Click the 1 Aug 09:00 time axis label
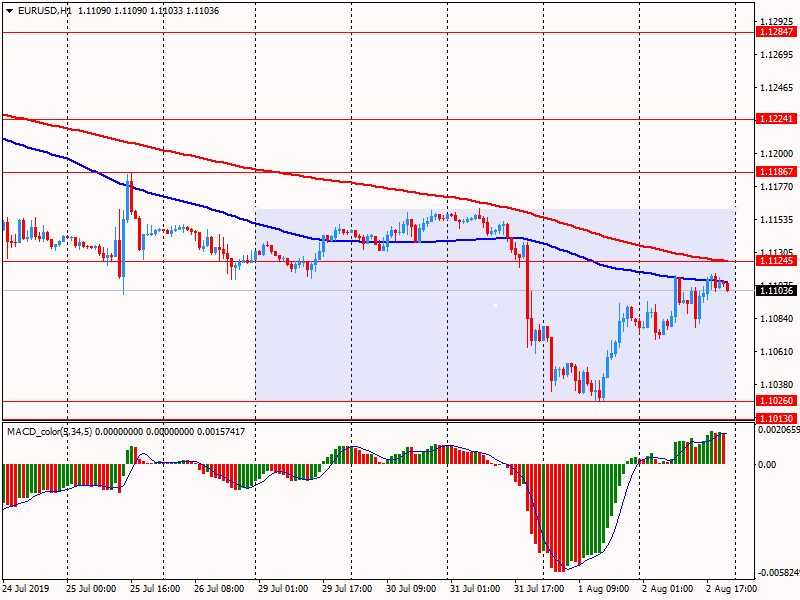Viewport: 800px width, 600px height. [x=604, y=589]
